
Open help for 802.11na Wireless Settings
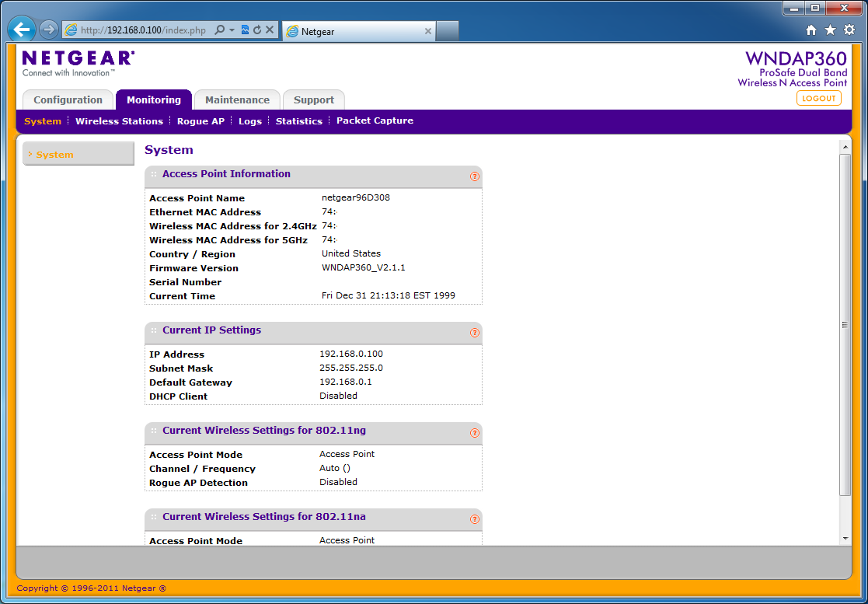point(475,519)
